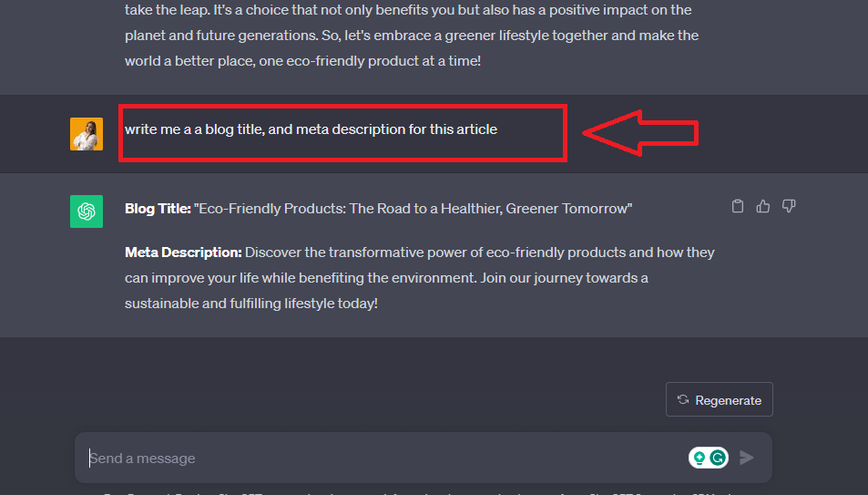This screenshot has height=495, width=868.
Task: Click the red arrow annotation
Action: coord(640,133)
